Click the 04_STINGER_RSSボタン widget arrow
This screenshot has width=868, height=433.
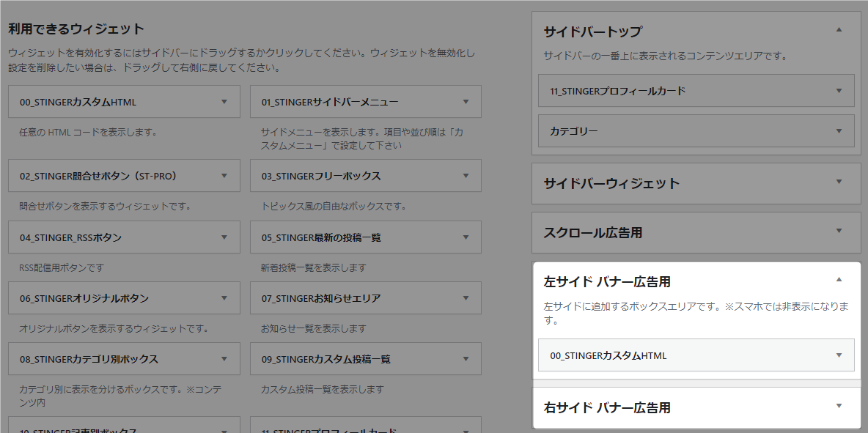[224, 237]
